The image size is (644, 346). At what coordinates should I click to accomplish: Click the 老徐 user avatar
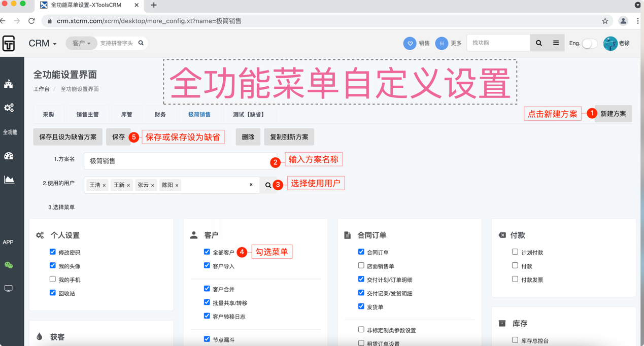(610, 43)
